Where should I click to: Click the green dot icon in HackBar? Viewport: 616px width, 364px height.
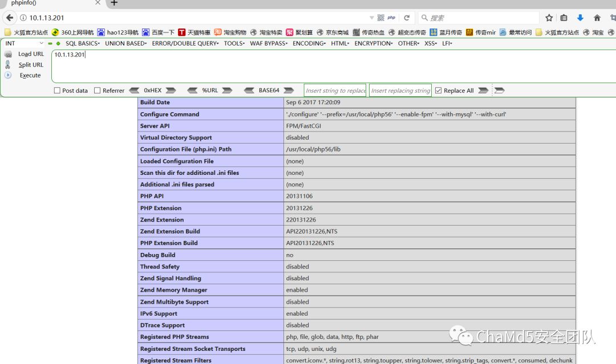[58, 43]
